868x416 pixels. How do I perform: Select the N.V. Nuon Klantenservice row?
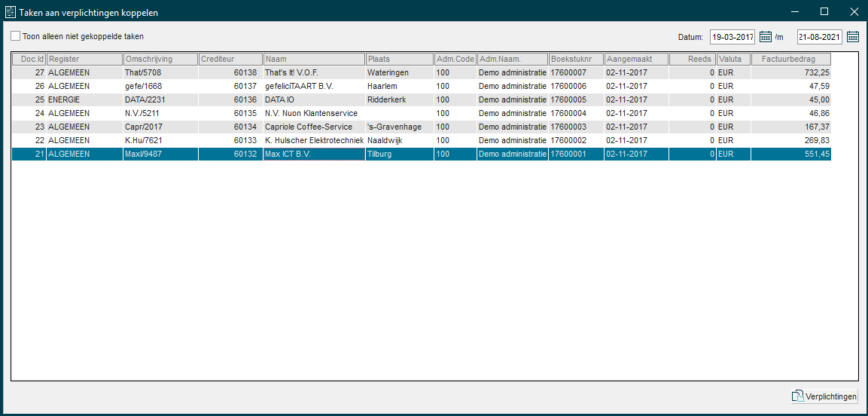tap(312, 113)
